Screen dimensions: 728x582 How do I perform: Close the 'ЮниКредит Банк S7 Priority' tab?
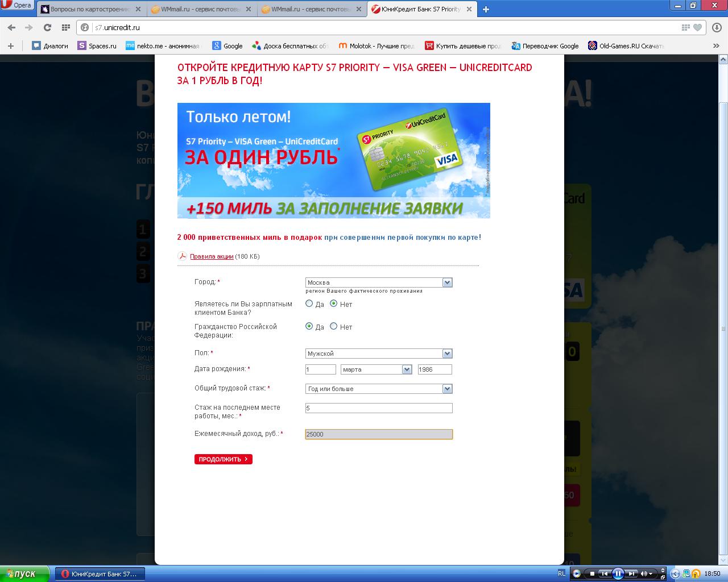470,9
